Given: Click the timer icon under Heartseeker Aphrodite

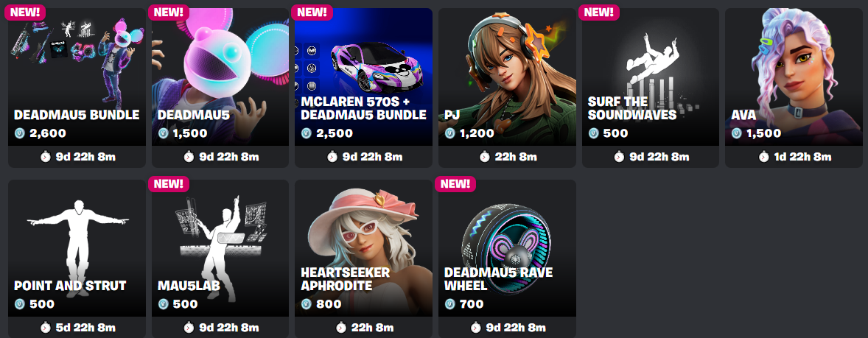Looking at the screenshot, I should (x=341, y=328).
